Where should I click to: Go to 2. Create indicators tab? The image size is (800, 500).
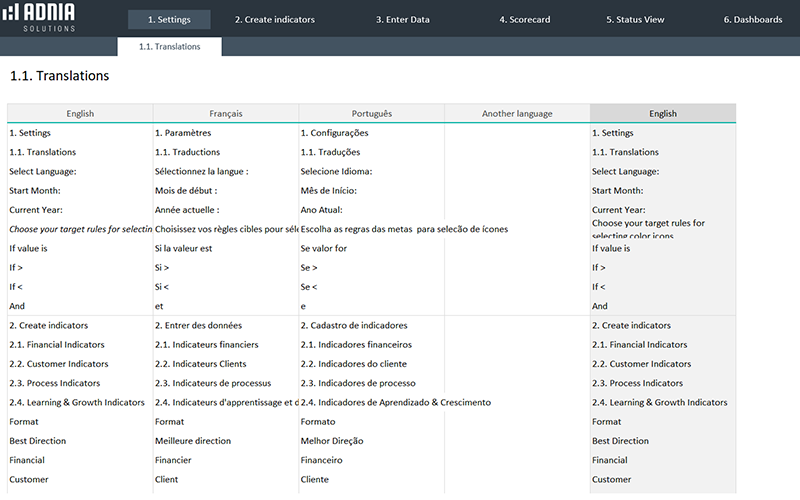click(275, 19)
